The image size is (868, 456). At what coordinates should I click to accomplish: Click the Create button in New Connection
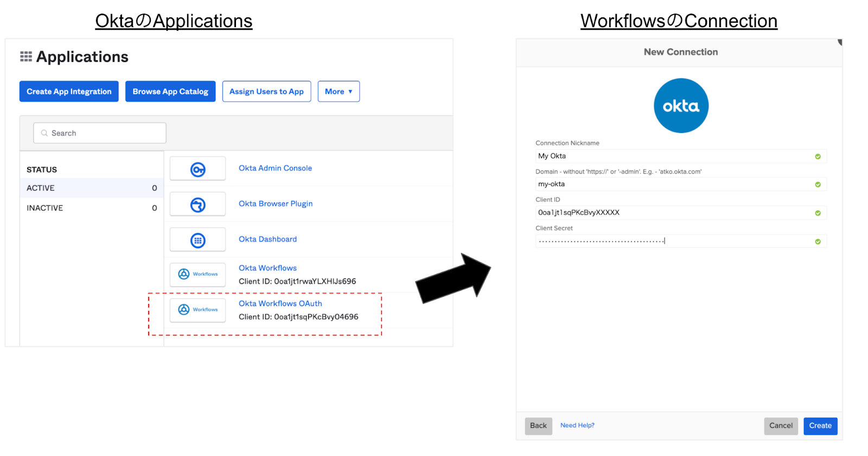820,426
